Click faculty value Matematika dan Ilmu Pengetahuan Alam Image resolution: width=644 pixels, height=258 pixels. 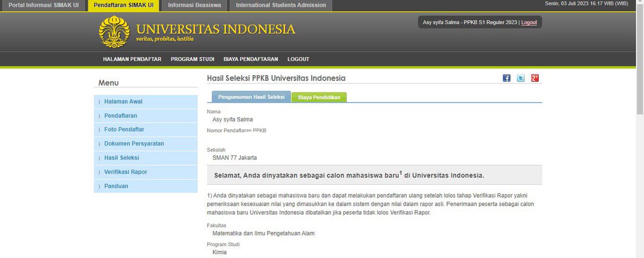264,233
